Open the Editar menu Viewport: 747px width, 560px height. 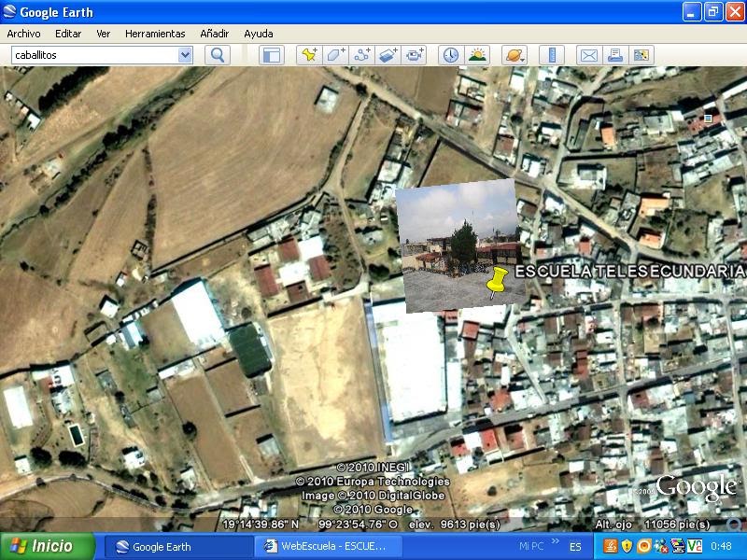tap(68, 34)
